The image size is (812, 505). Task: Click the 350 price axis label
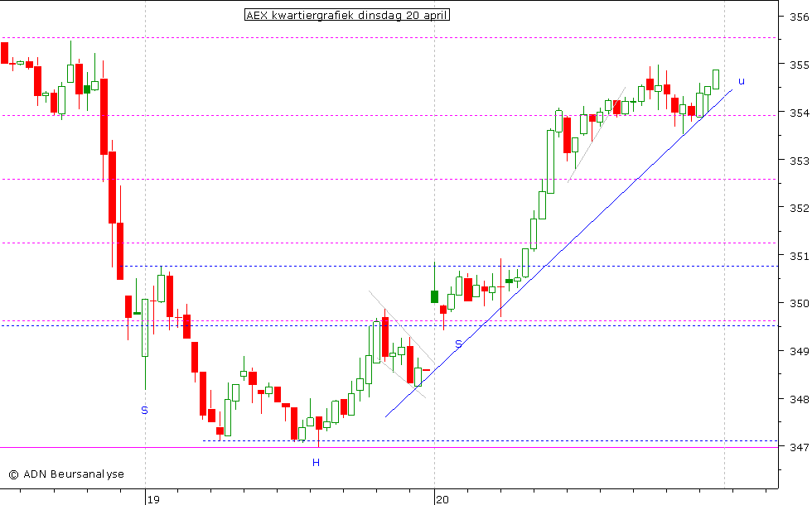(x=799, y=303)
